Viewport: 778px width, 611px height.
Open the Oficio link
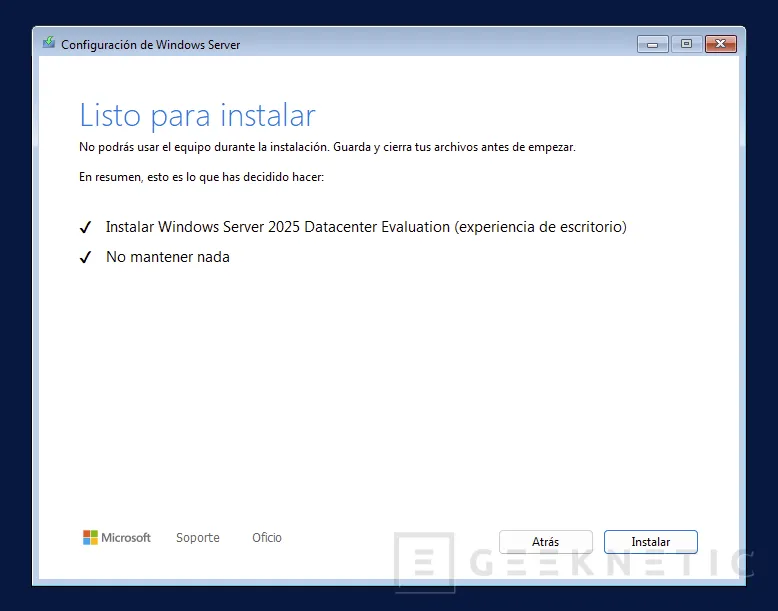[x=266, y=538]
